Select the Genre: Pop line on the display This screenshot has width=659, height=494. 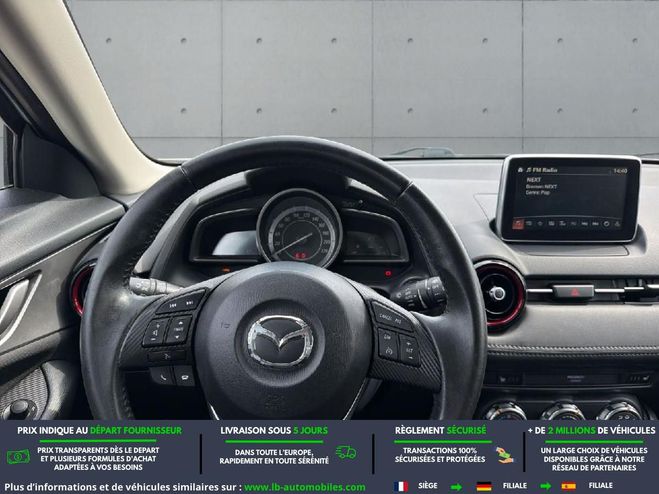(x=538, y=193)
